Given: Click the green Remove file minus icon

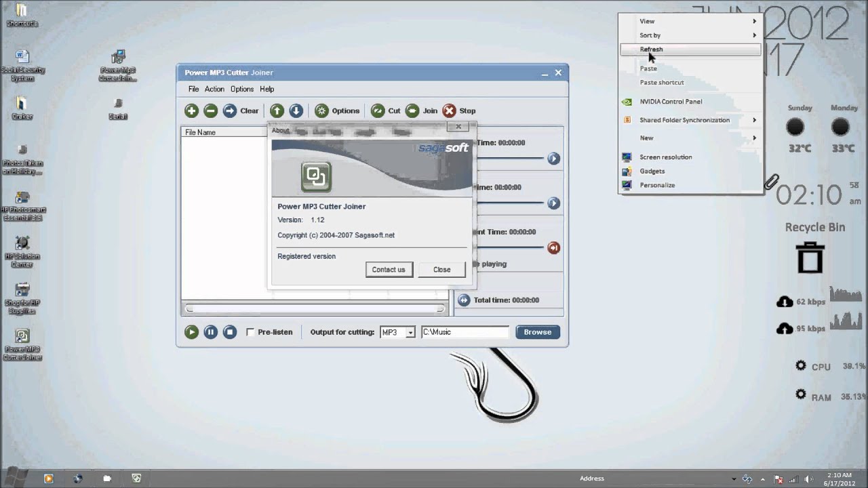Looking at the screenshot, I should (x=211, y=110).
